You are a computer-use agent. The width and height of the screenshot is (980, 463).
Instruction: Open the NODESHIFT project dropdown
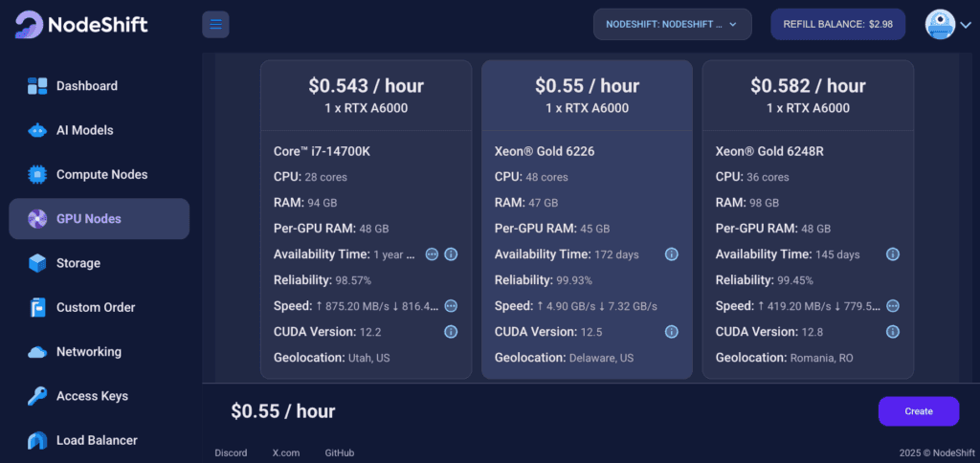[673, 24]
